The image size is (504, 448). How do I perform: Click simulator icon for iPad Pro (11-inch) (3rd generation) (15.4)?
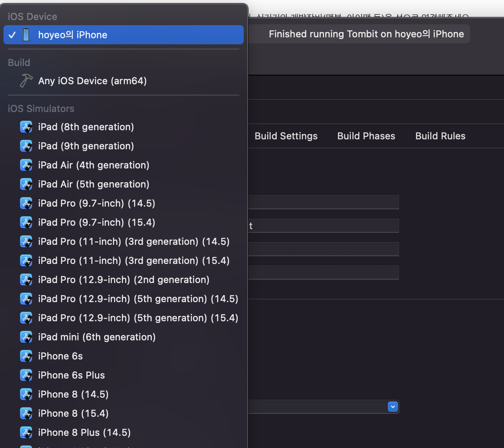tap(26, 260)
